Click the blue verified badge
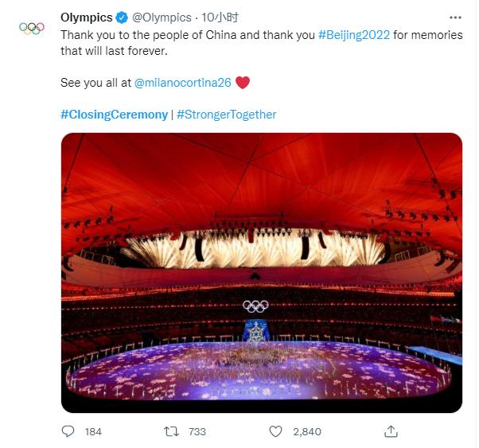This screenshot has width=479, height=448. (x=121, y=18)
